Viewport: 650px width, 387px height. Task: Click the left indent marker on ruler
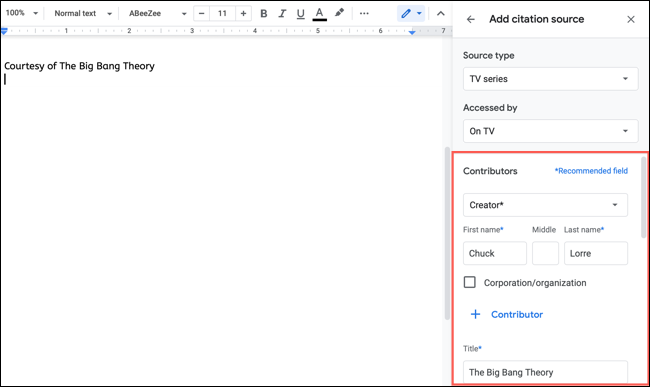pyautogui.click(x=4, y=31)
